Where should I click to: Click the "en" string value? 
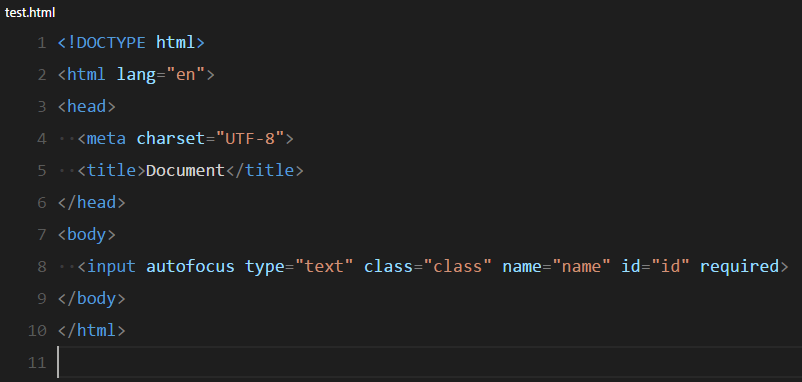coord(186,75)
